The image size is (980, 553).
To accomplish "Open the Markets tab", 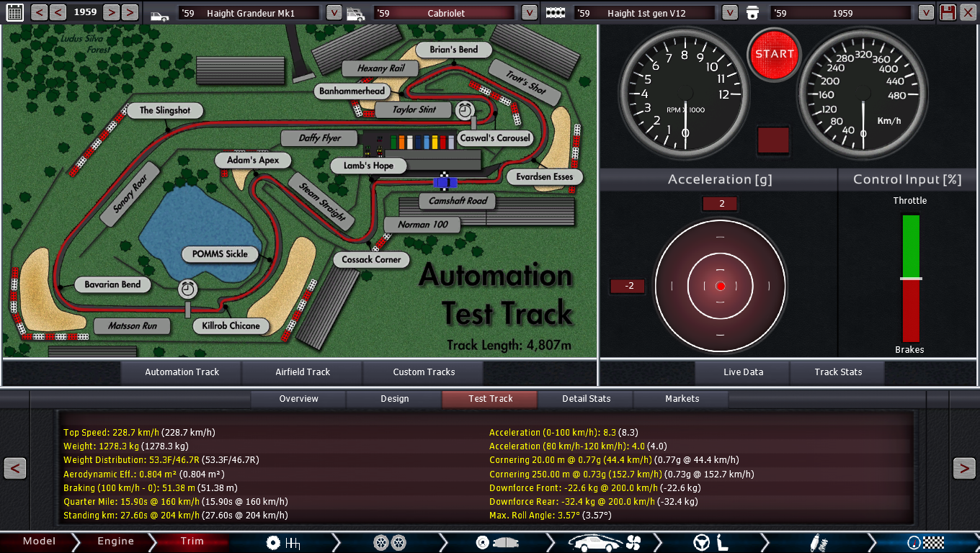I will tap(682, 399).
